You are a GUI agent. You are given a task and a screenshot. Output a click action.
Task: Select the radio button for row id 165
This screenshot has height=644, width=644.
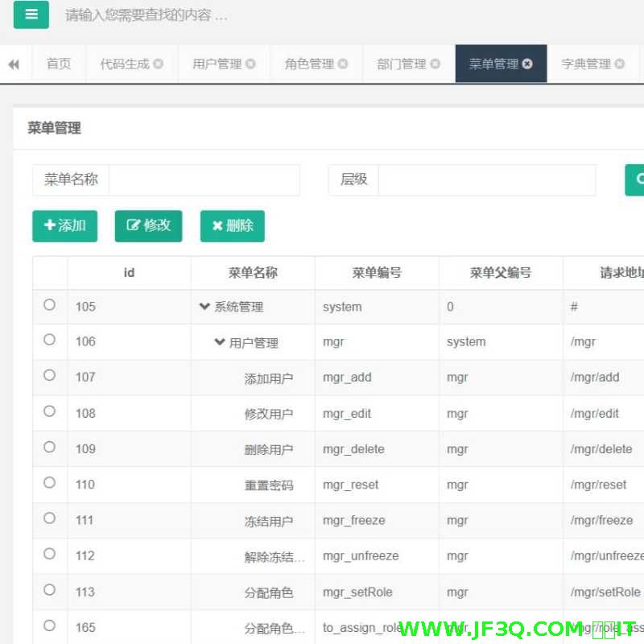[x=49, y=626]
